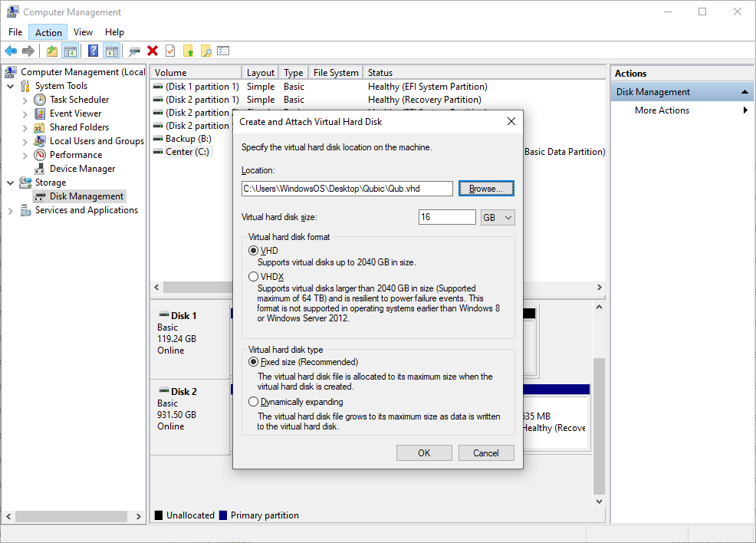Screen dimensions: 756x543
Task: Click OK to create the virtual disk
Action: (x=424, y=452)
